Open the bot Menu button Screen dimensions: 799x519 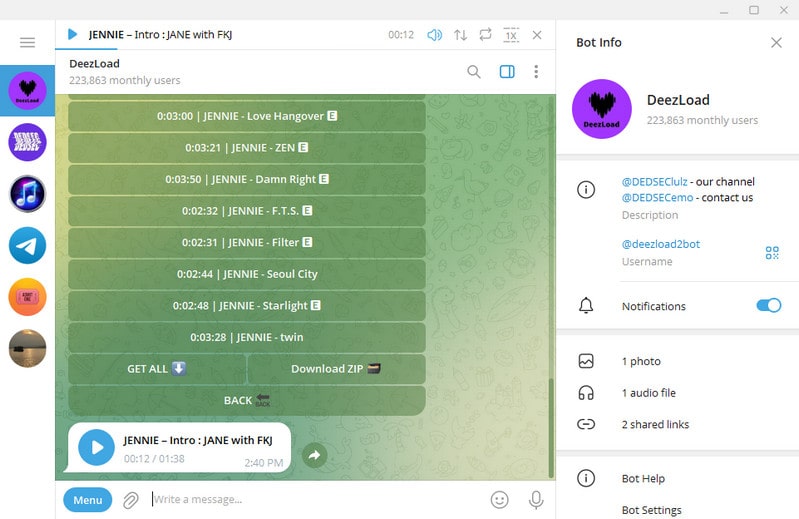pyautogui.click(x=88, y=500)
